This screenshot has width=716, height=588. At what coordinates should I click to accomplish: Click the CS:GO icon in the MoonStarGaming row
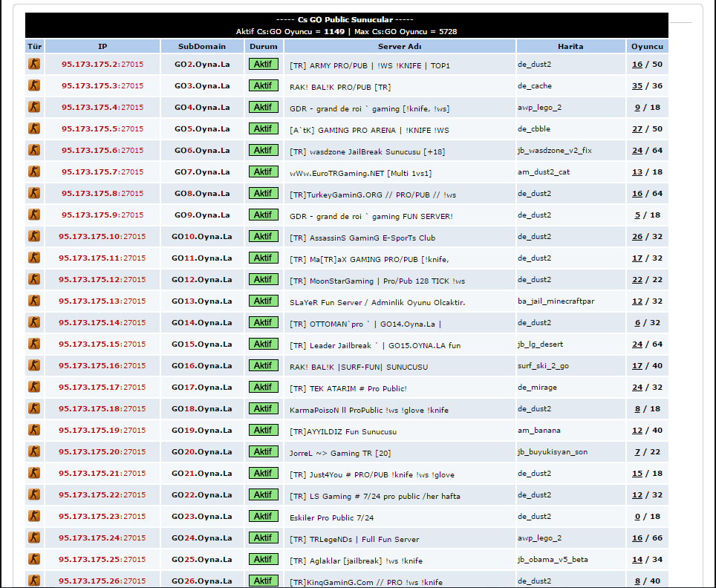pos(34,279)
